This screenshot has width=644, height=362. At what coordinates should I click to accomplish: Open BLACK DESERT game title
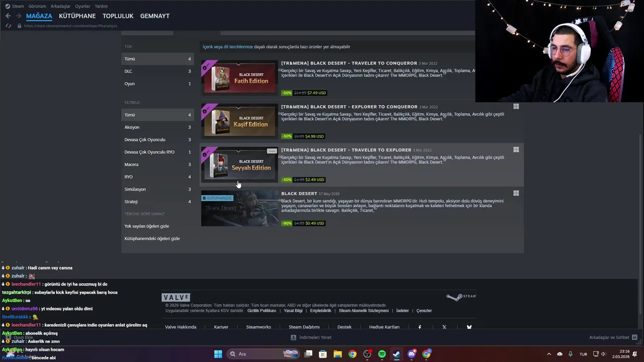pos(299,194)
